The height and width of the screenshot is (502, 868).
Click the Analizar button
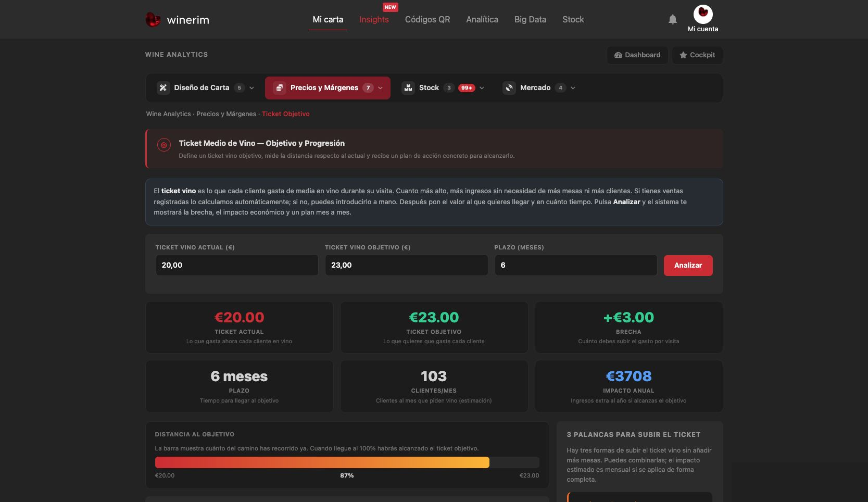688,266
